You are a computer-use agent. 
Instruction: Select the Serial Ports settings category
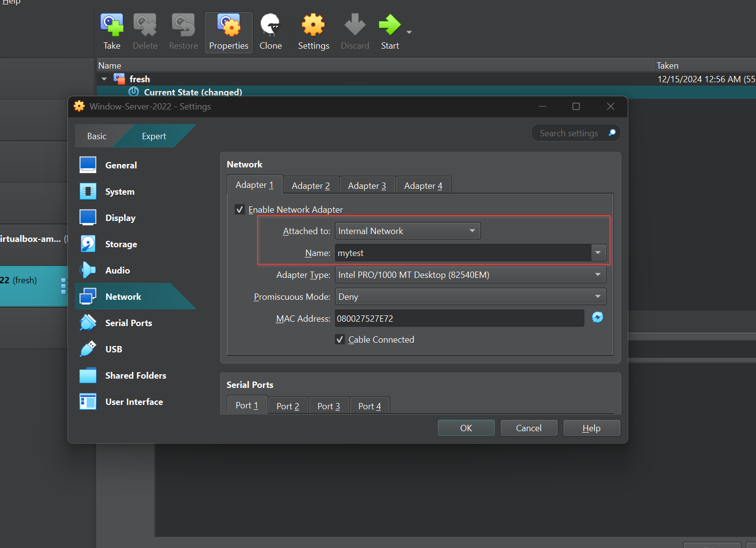(135, 323)
